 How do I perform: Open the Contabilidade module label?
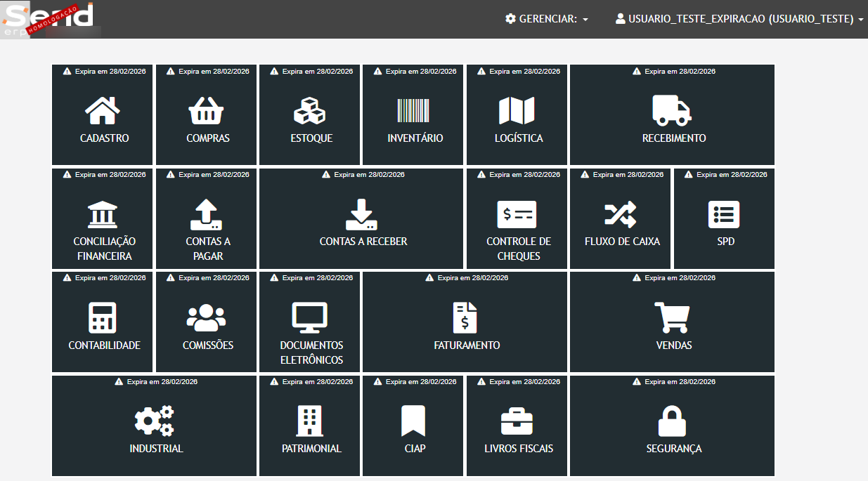(x=104, y=345)
